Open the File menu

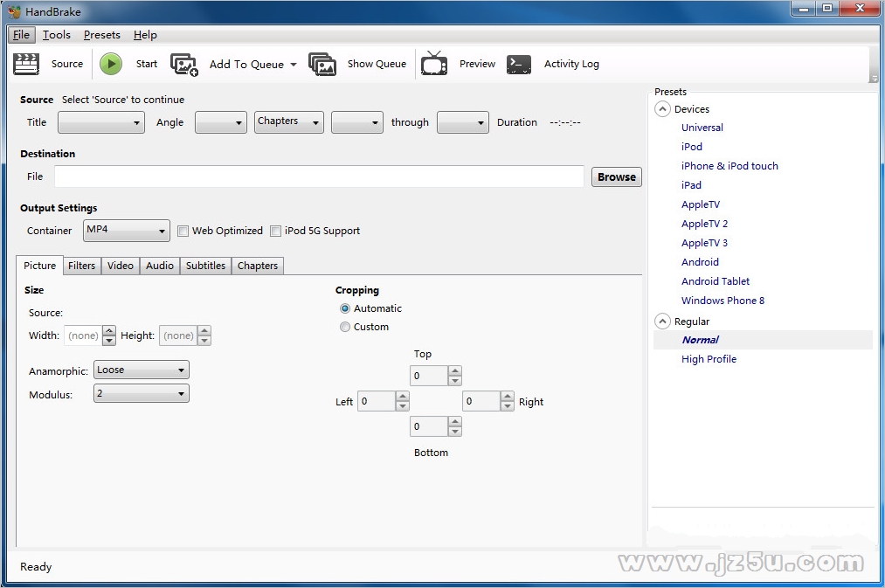(x=22, y=35)
